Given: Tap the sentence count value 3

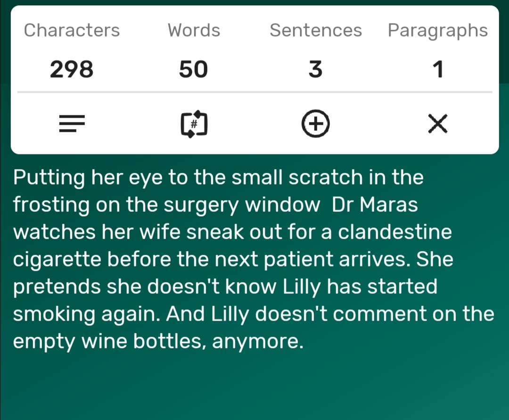Looking at the screenshot, I should [x=315, y=69].
